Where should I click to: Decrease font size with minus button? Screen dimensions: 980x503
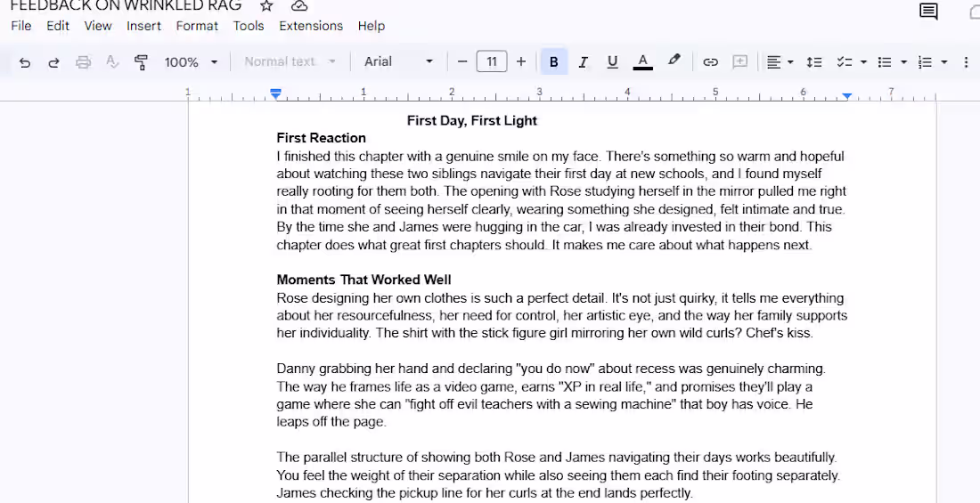coord(462,61)
